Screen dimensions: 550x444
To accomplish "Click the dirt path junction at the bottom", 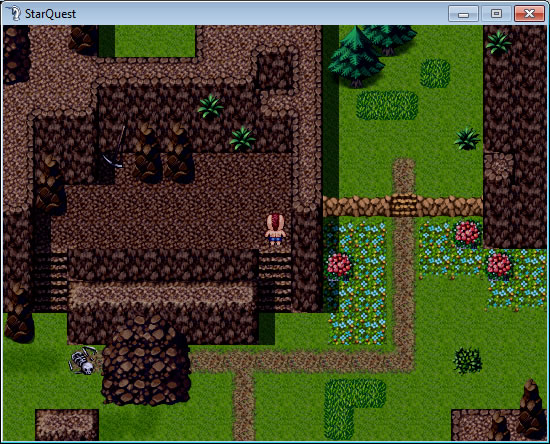I will (243, 362).
